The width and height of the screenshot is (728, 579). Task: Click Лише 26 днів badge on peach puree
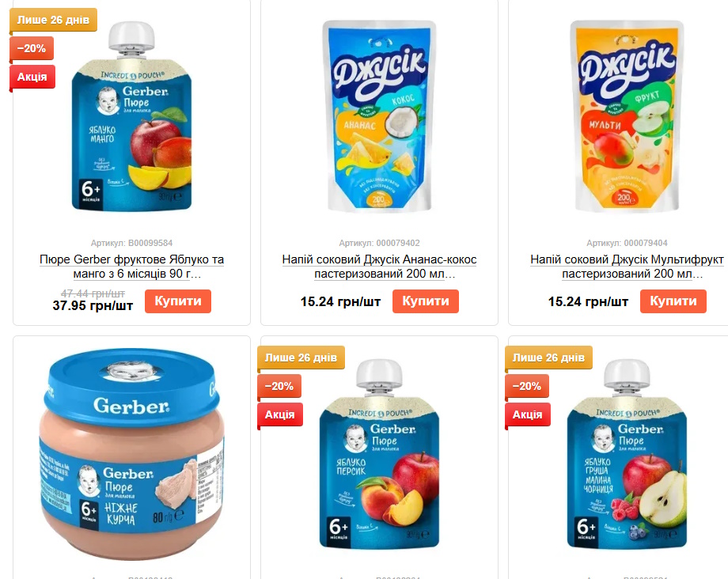point(301,358)
